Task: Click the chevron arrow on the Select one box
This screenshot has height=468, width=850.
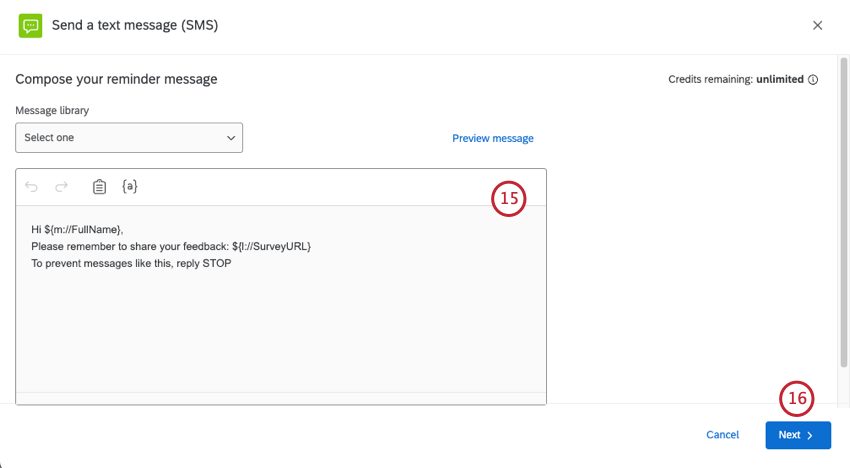Action: point(231,138)
